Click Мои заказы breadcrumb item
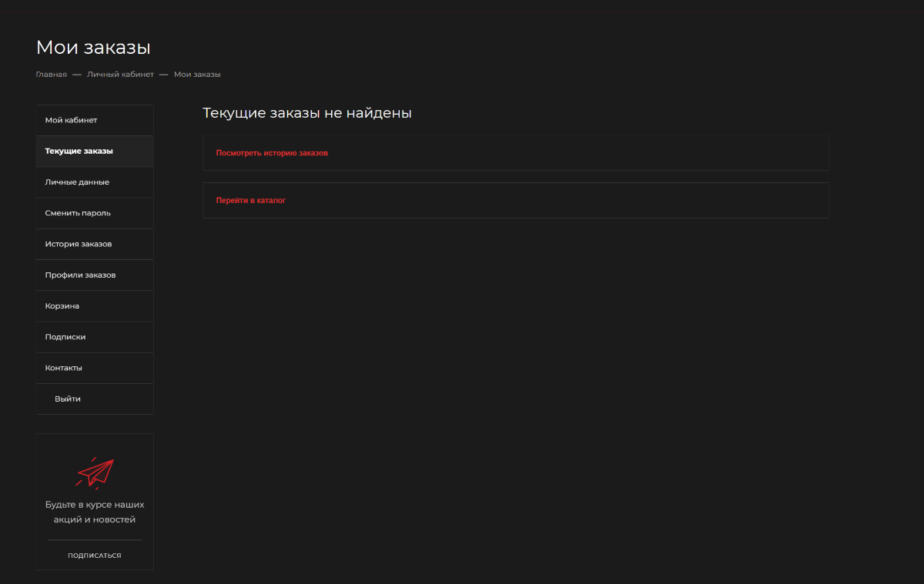924x584 pixels. [197, 75]
